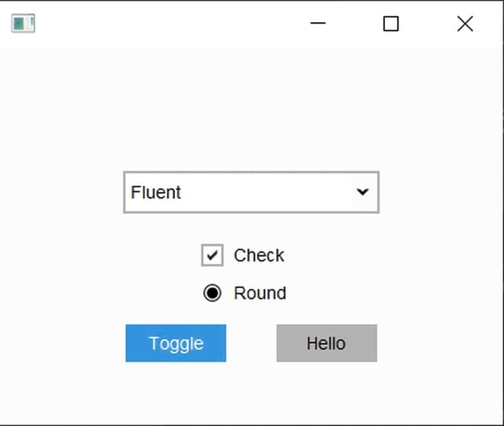Click the blue Toggle button

176,343
